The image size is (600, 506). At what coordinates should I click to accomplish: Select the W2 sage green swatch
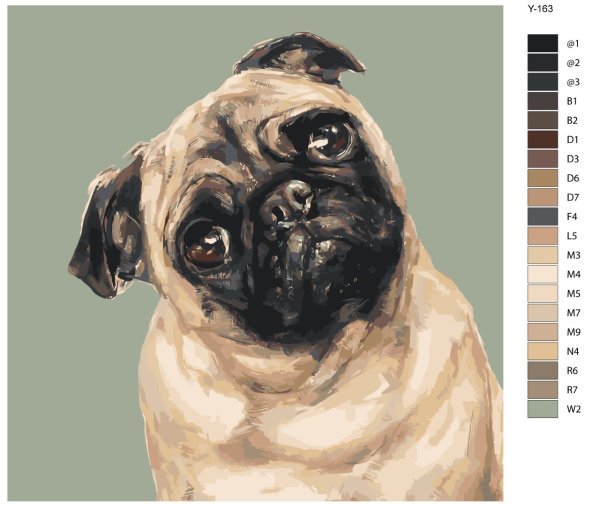point(542,409)
